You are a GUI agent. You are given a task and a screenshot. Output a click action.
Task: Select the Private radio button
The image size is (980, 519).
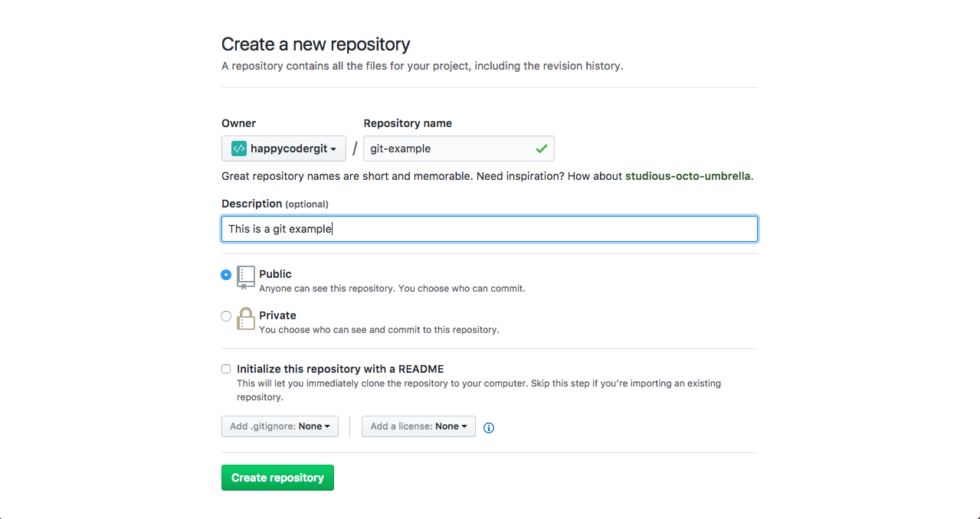click(226, 316)
